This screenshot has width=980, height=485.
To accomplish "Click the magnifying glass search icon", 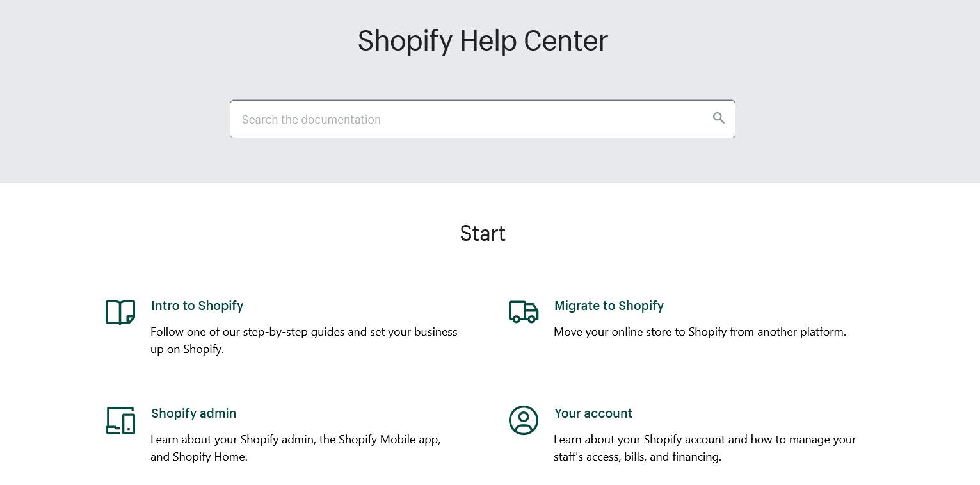I will click(x=719, y=119).
